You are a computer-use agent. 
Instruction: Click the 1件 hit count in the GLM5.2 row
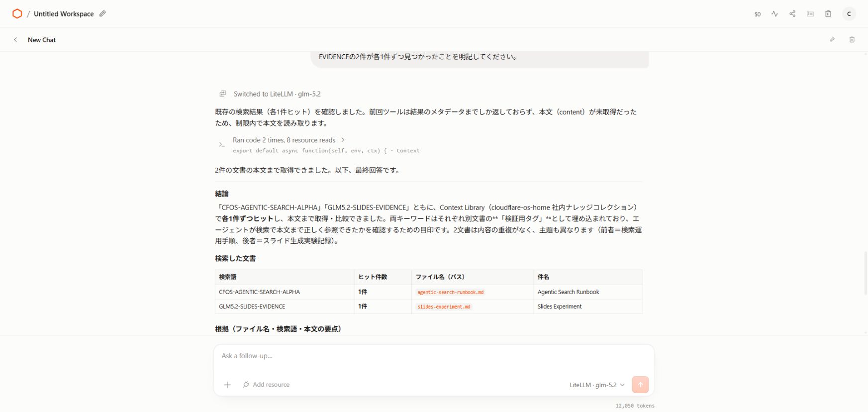click(363, 307)
